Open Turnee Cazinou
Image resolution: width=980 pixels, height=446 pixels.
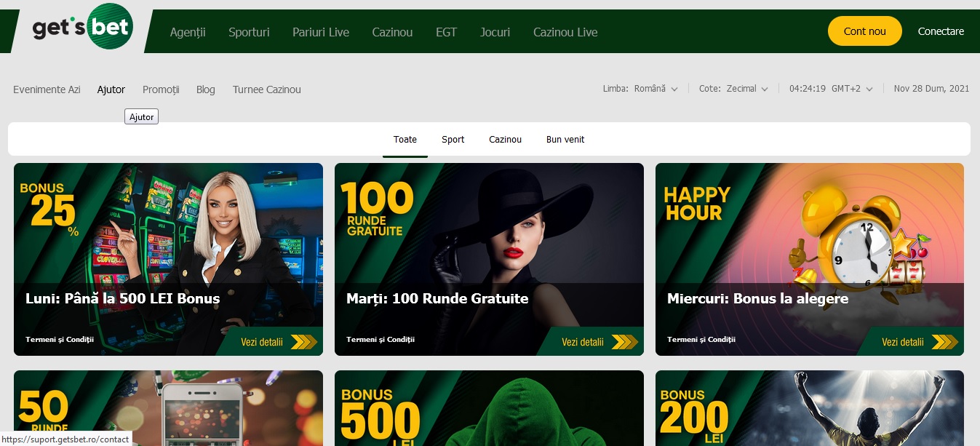coord(266,89)
